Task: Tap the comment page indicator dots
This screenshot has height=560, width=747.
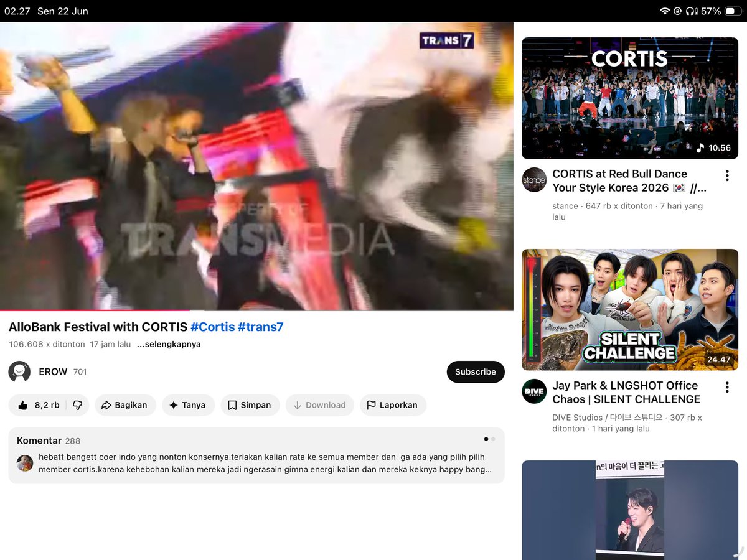Action: [489, 439]
